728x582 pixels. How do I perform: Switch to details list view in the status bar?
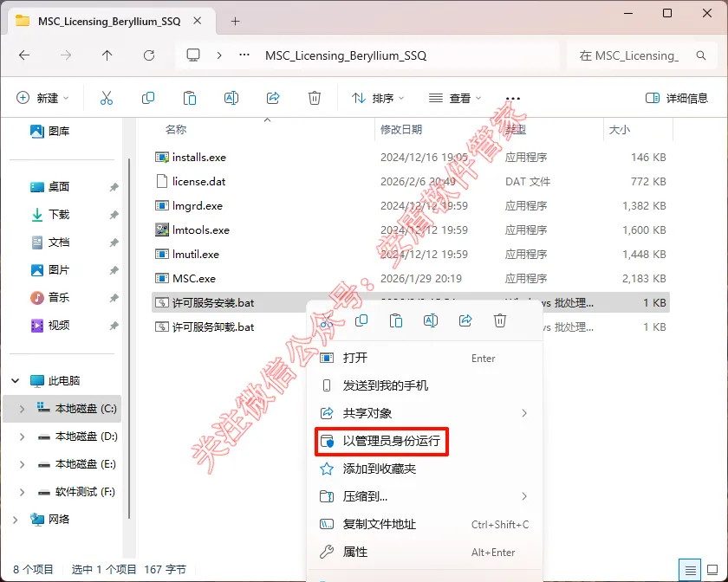(691, 570)
